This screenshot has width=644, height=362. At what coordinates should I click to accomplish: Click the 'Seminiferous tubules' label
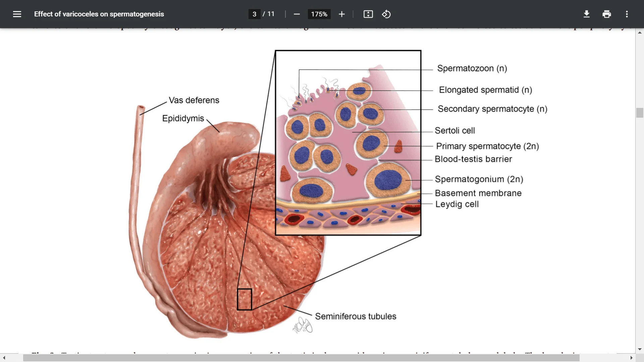pos(356,316)
